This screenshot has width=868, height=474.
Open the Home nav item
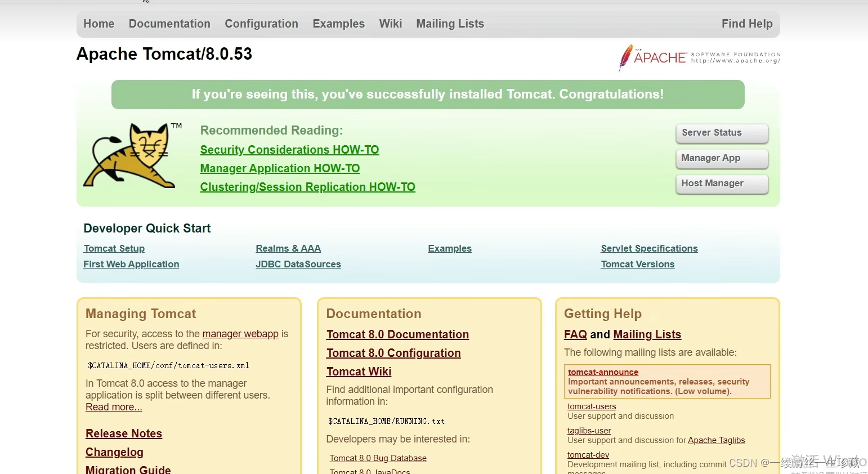(x=99, y=24)
